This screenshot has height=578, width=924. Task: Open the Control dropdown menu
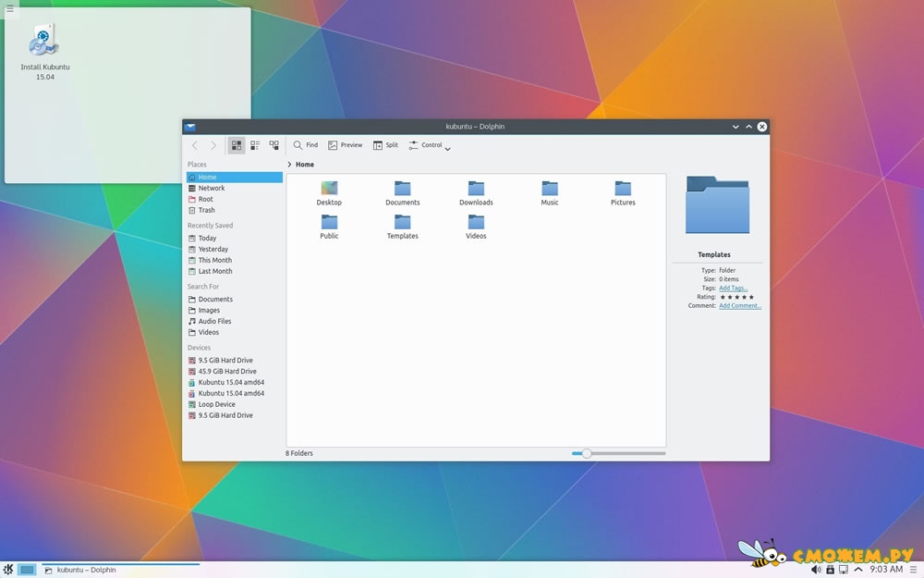(430, 145)
